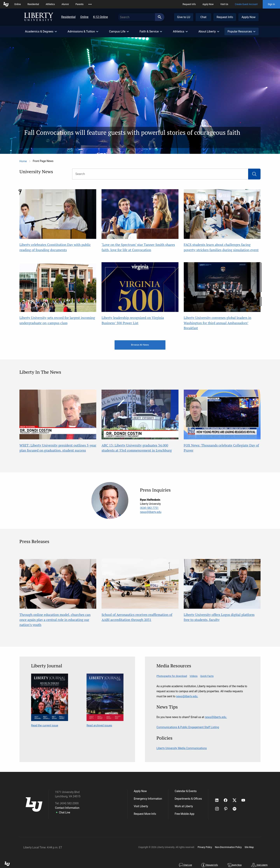280x868 pixels.
Task: Click the header search magnifier button
Action: [x=159, y=17]
